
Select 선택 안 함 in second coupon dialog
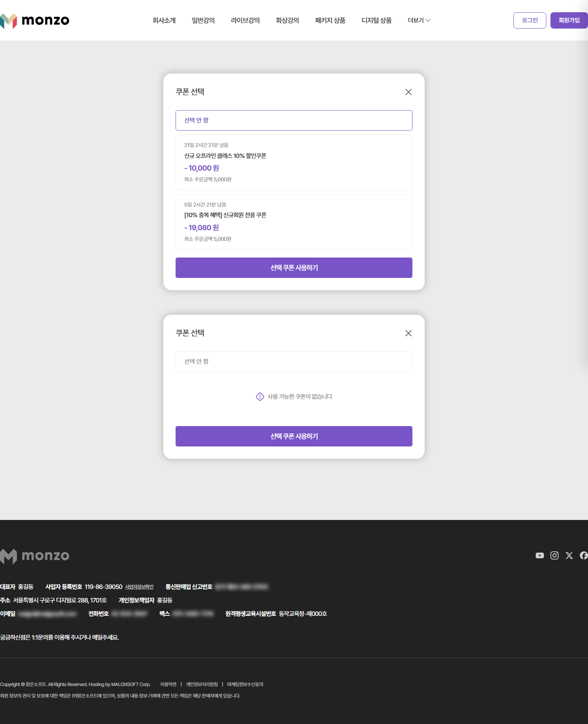point(294,362)
